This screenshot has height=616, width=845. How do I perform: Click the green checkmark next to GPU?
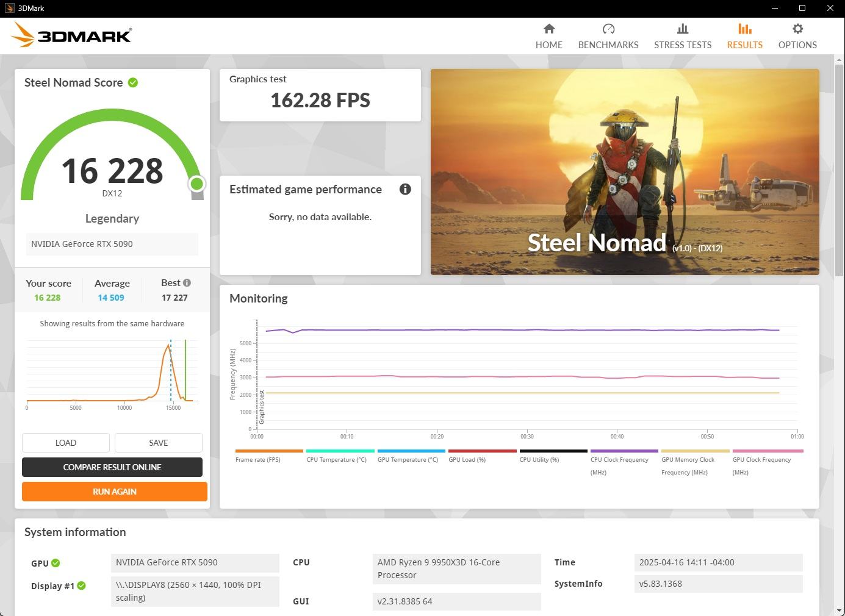[56, 563]
